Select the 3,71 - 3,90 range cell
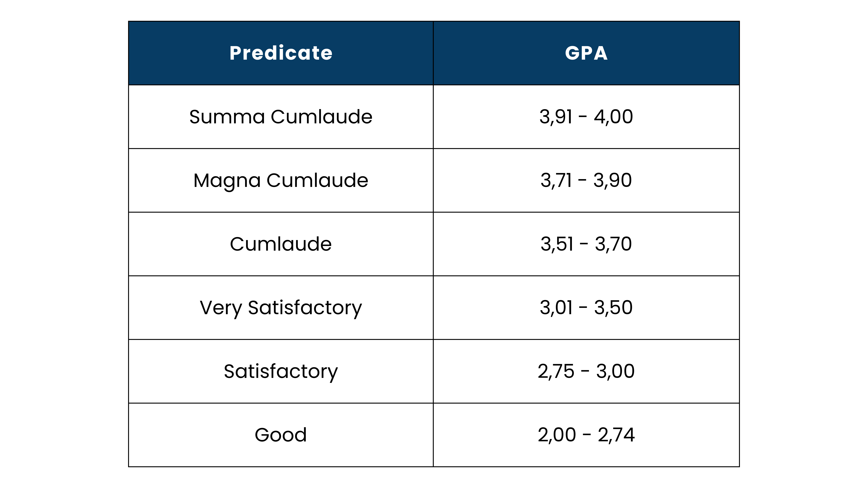 pos(586,180)
